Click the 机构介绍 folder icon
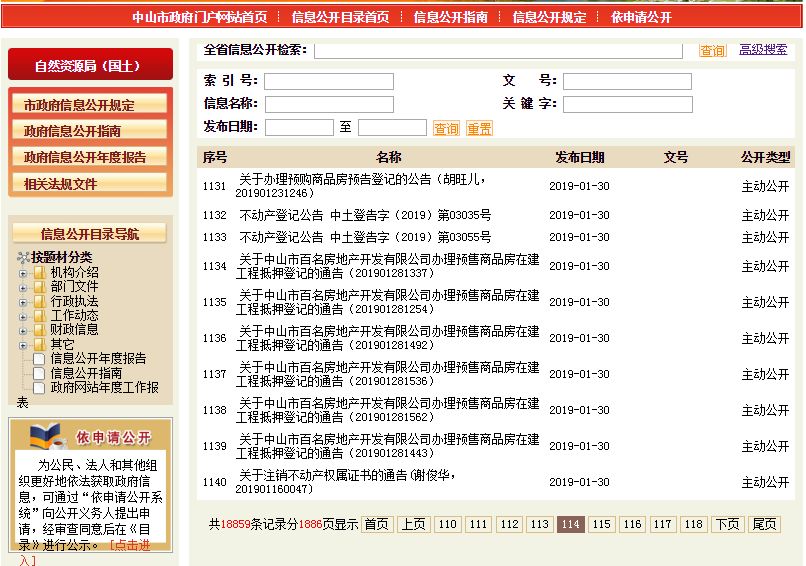Screen dimensions: 806x566 click(x=39, y=273)
